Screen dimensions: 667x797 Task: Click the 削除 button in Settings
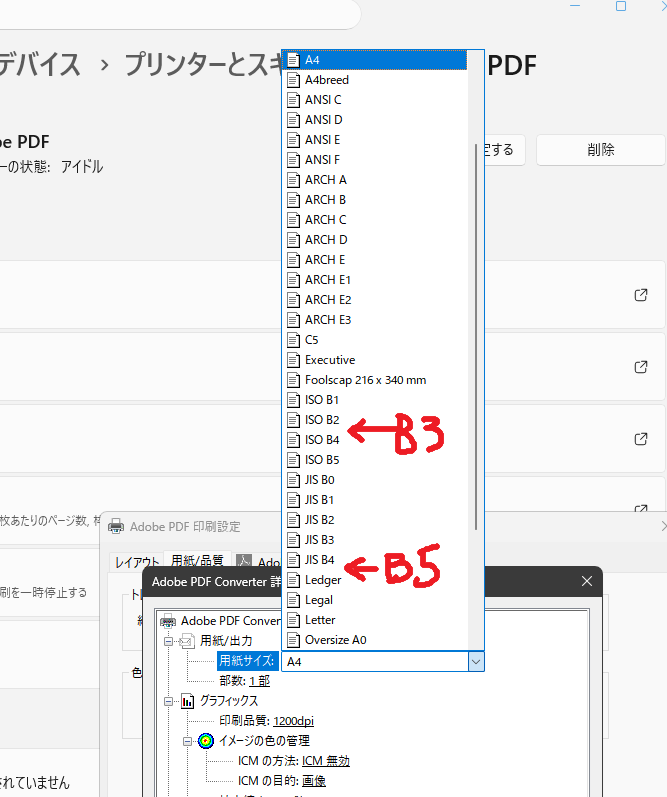[x=601, y=150]
